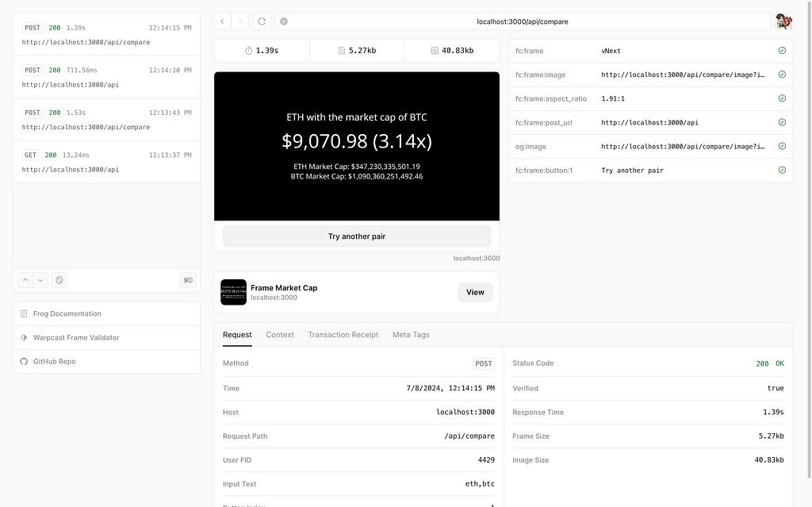Click the check icon for fc:frame:button:1
The height and width of the screenshot is (507, 812).
click(782, 170)
